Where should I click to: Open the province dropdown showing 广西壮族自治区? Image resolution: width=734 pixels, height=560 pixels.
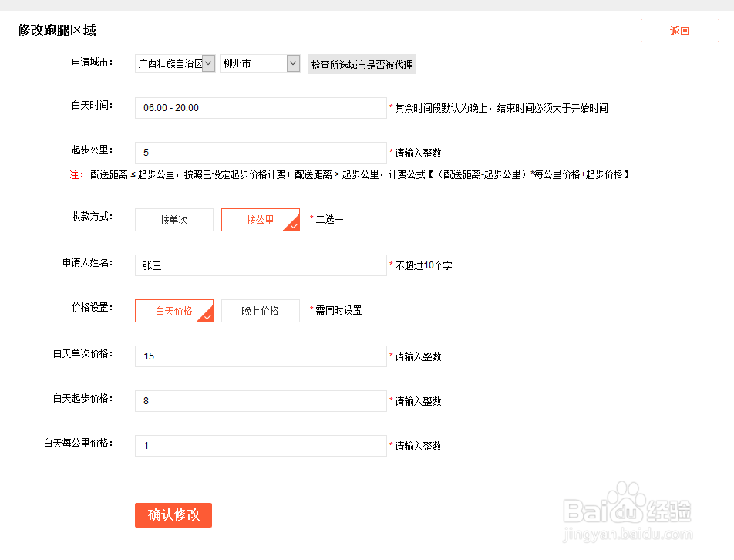tap(171, 63)
